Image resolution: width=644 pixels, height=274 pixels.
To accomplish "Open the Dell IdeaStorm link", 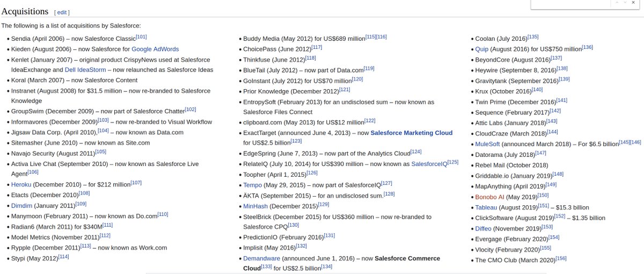I will click(x=85, y=70).
